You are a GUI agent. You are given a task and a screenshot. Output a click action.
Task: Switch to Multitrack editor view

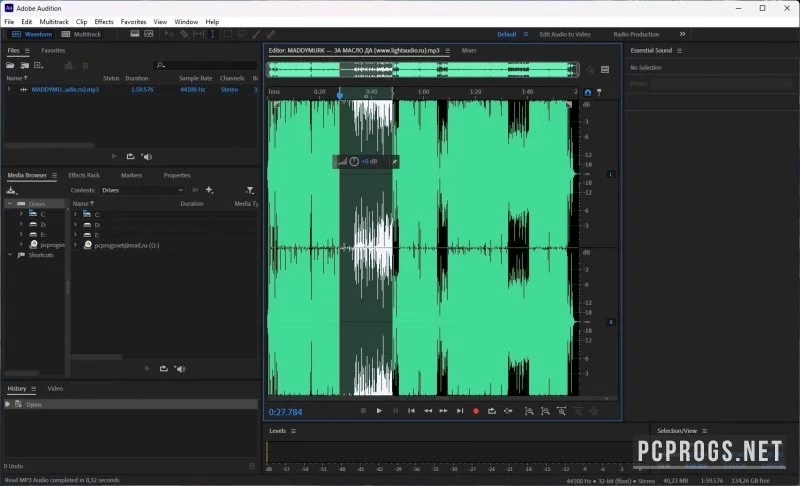[x=82, y=34]
